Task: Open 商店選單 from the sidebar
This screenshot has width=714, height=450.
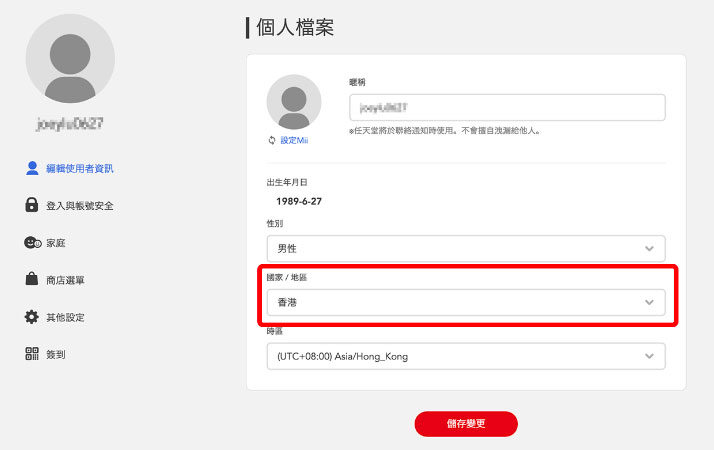Action: [x=65, y=280]
